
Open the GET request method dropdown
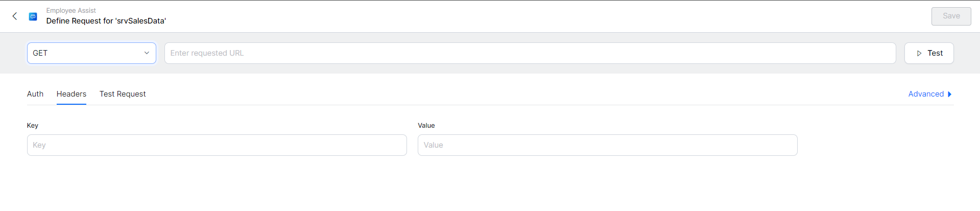click(x=87, y=53)
